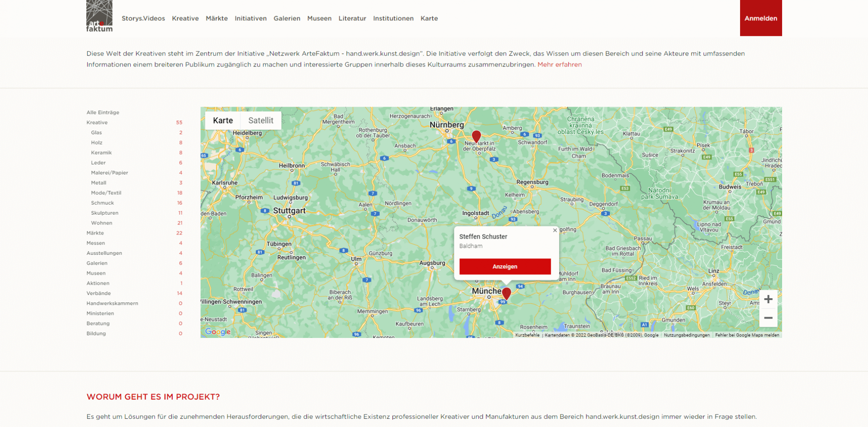Open the Galerien menu item
The height and width of the screenshot is (427, 868).
click(287, 19)
